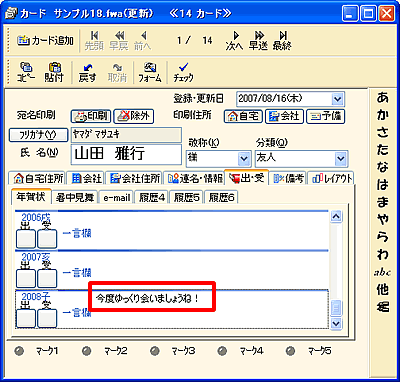Select the 出・受 tab
This screenshot has width=400, height=382.
[x=247, y=178]
